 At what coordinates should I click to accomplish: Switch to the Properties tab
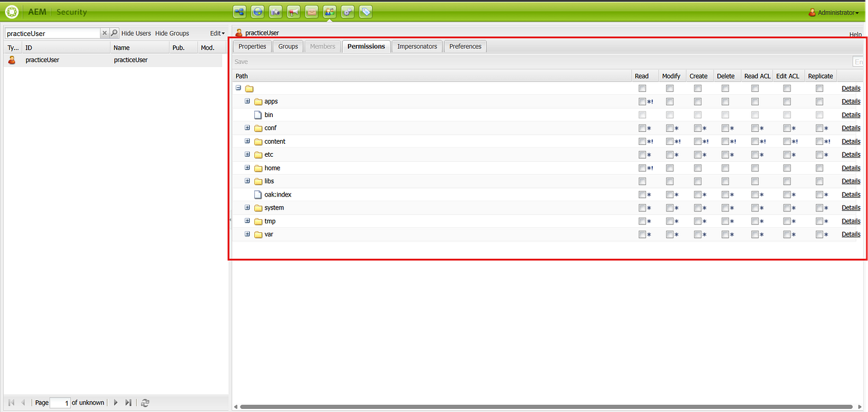click(252, 46)
